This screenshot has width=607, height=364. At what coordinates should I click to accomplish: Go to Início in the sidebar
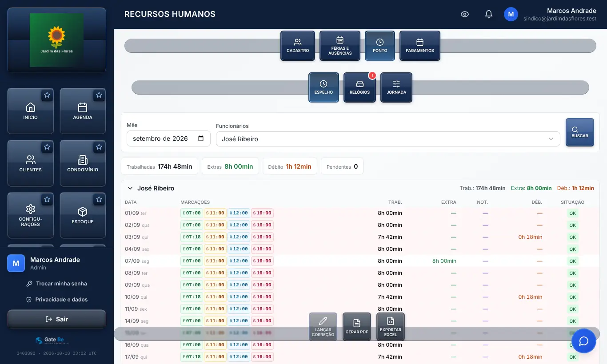point(31,111)
